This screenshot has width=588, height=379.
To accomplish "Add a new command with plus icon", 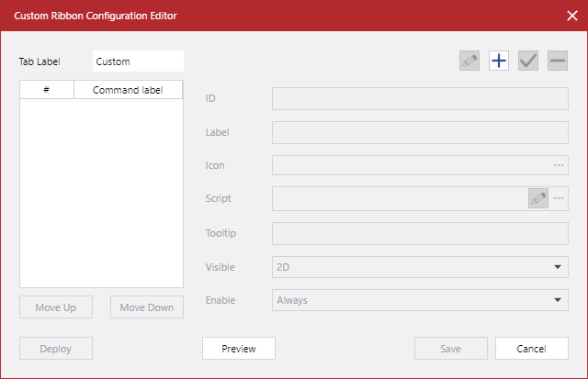I will pyautogui.click(x=499, y=61).
